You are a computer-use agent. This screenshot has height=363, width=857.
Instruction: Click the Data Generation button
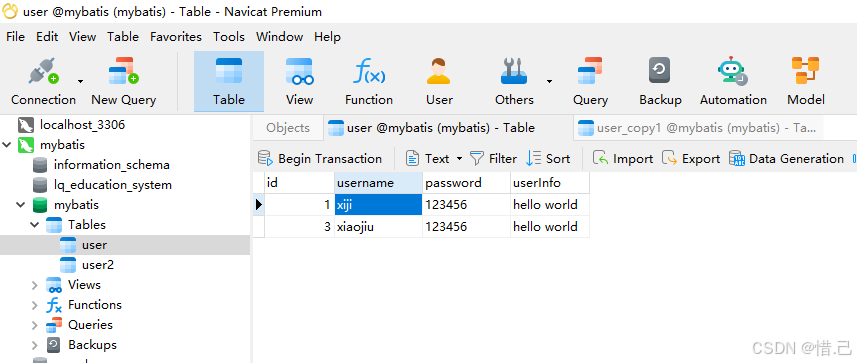tap(786, 159)
